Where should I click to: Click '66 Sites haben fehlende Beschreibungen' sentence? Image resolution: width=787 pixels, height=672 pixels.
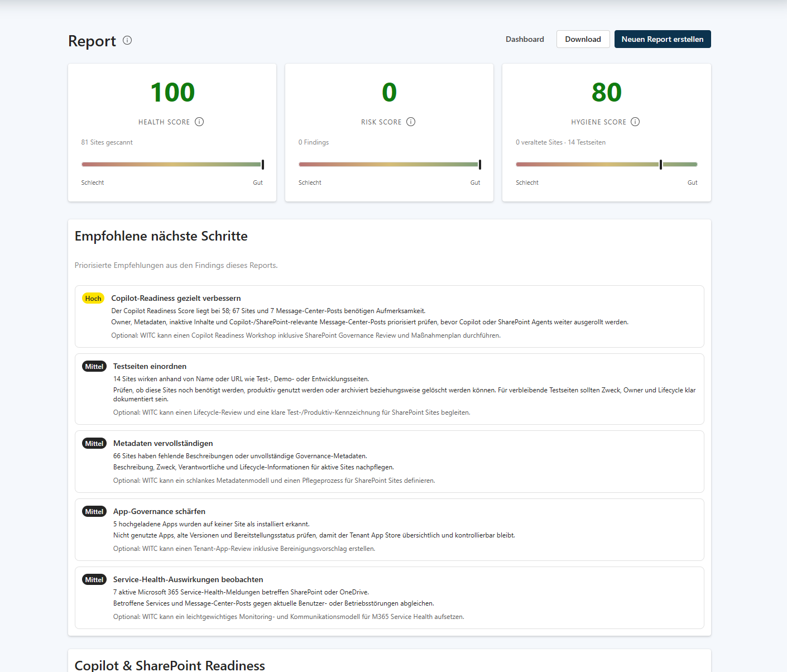click(x=240, y=456)
